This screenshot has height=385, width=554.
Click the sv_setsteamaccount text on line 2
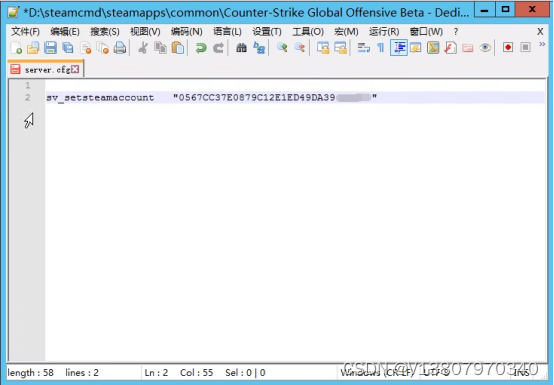click(x=100, y=98)
